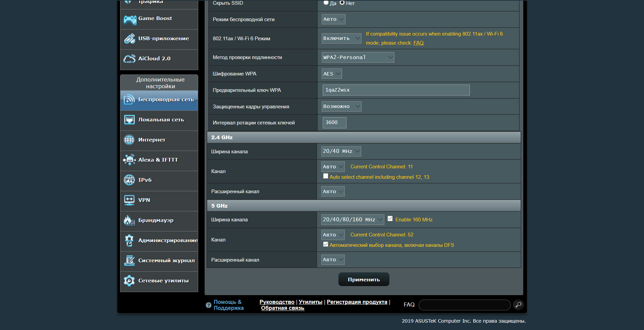
Task: Click the Локальная сеть LAN icon
Action: pyautogui.click(x=129, y=120)
